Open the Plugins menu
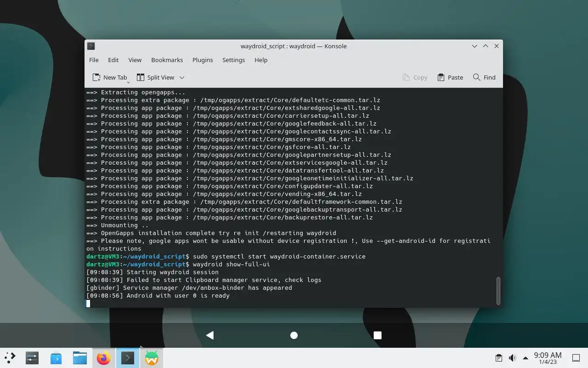The width and height of the screenshot is (588, 368). click(203, 60)
